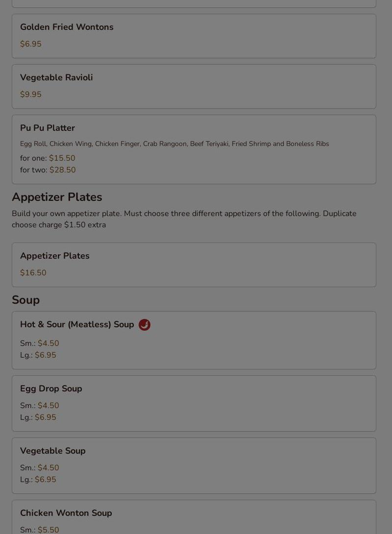
Task: Open the Hot & Sour (Meatless) Soup card
Action: tap(77, 324)
